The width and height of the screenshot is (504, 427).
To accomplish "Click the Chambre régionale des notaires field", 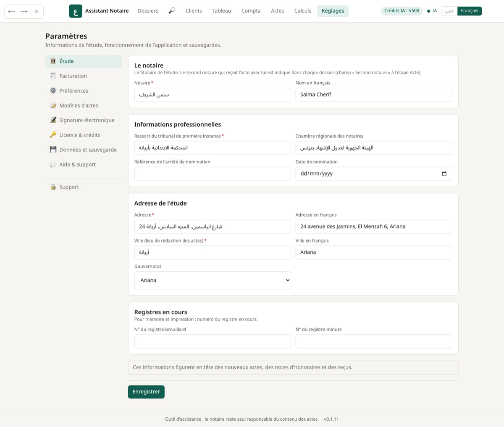I will point(374,148).
